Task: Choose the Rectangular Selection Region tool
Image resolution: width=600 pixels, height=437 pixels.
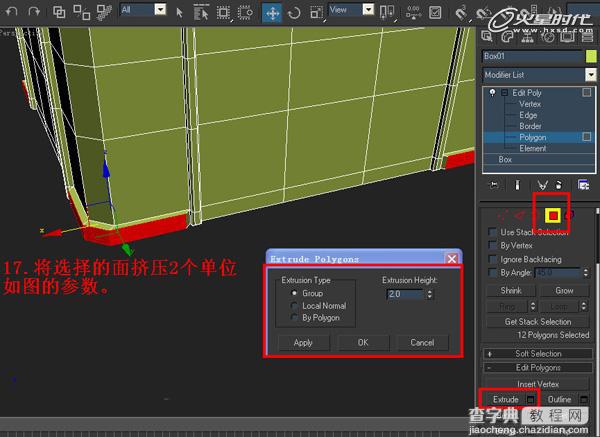Action: click(x=223, y=13)
